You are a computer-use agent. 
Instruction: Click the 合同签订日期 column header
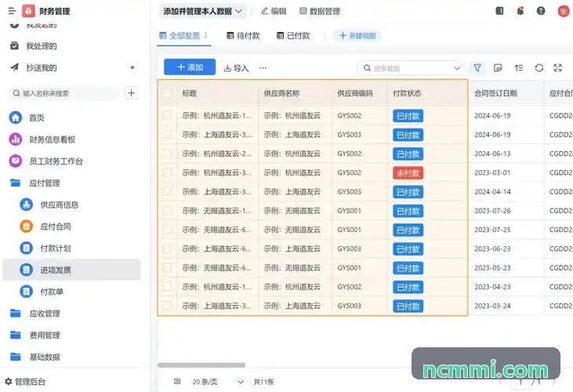tap(495, 93)
